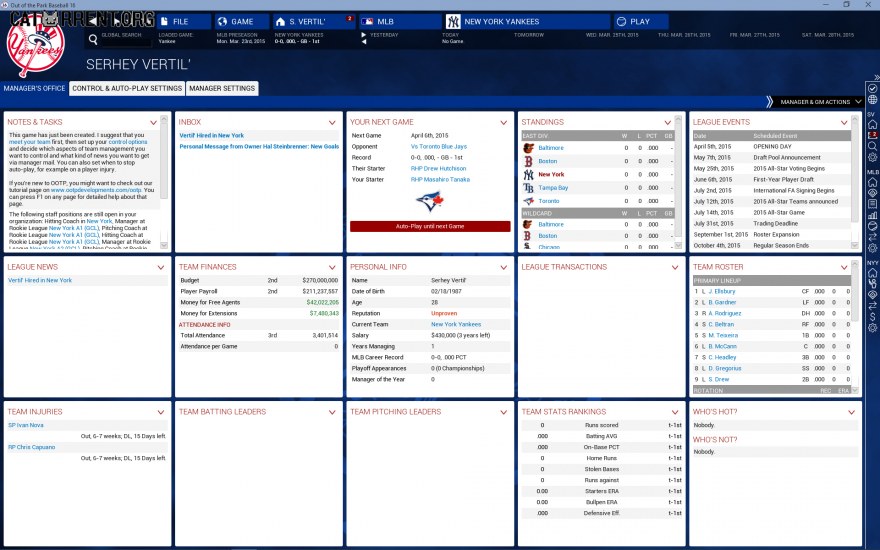
Task: Open New York Yankees current team link
Action: tap(456, 324)
